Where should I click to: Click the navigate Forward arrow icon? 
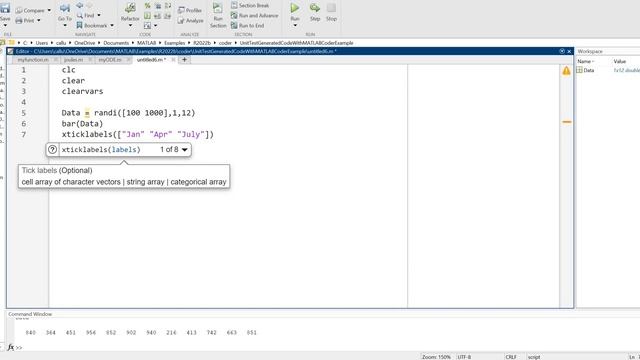point(89,5)
